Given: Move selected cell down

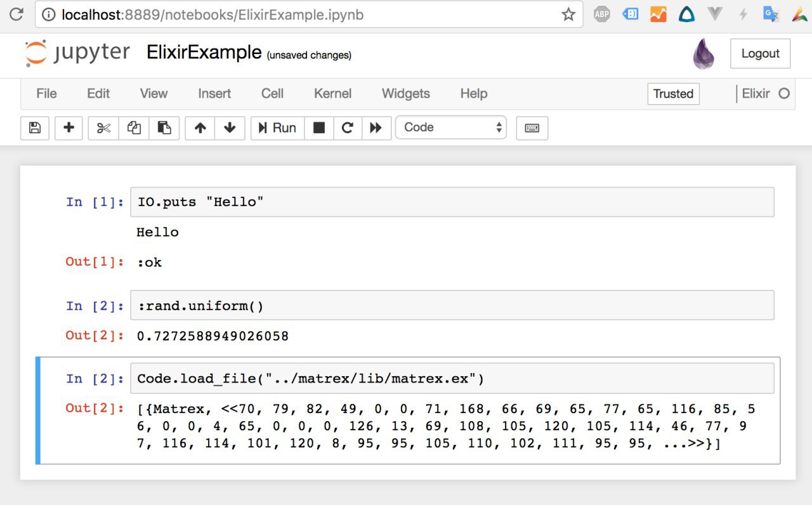Looking at the screenshot, I should [x=230, y=128].
